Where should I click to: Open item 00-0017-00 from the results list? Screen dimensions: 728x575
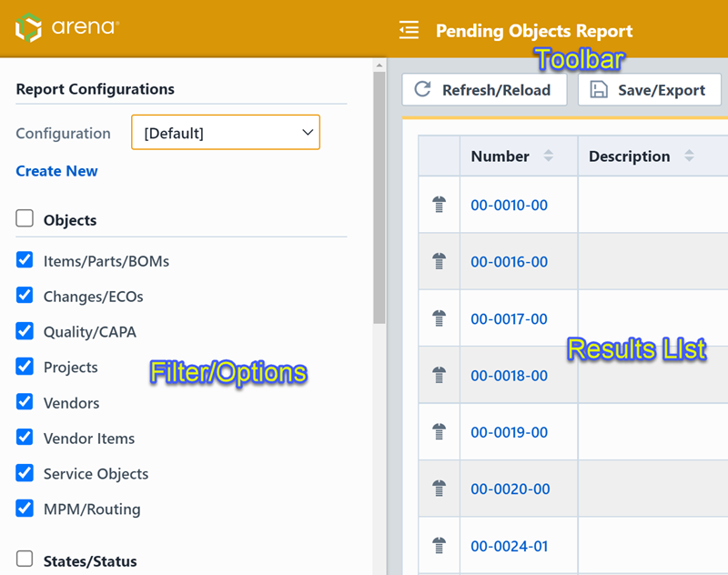click(509, 318)
